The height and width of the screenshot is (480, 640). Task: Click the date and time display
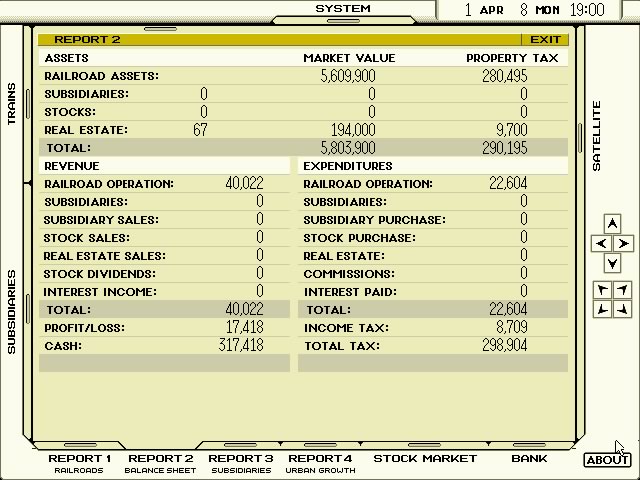click(534, 9)
